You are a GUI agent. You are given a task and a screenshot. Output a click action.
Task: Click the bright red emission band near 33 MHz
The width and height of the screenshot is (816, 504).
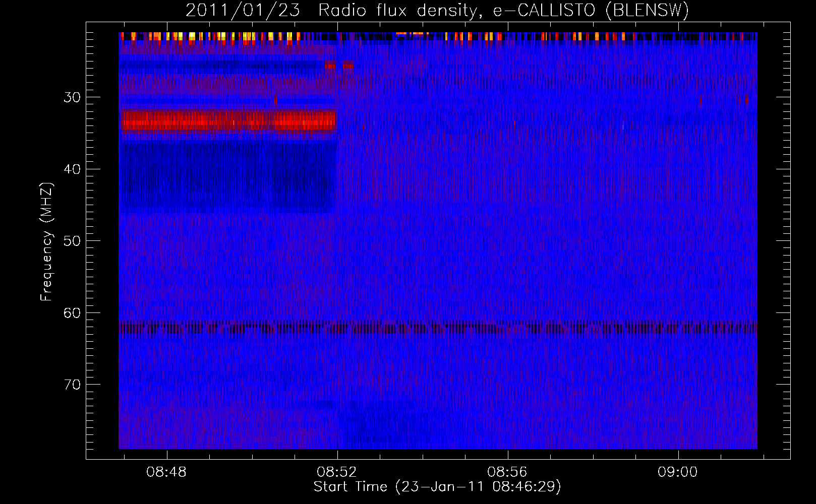coord(228,121)
